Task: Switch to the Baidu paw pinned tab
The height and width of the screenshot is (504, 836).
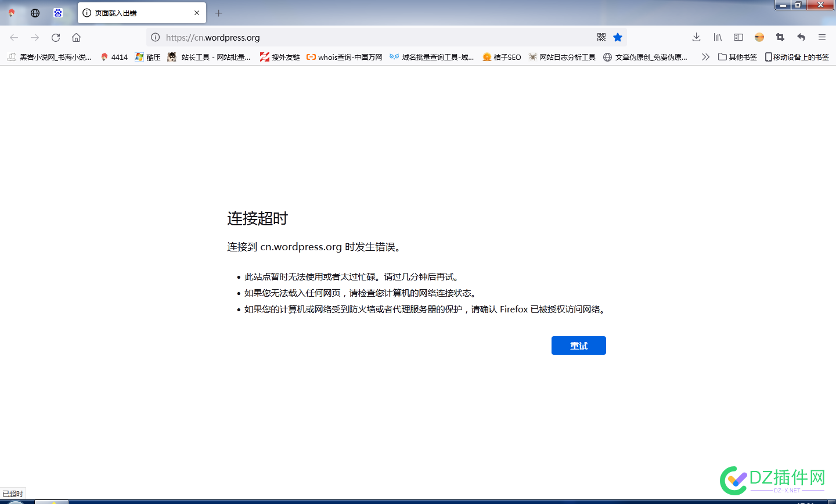Action: (x=58, y=13)
